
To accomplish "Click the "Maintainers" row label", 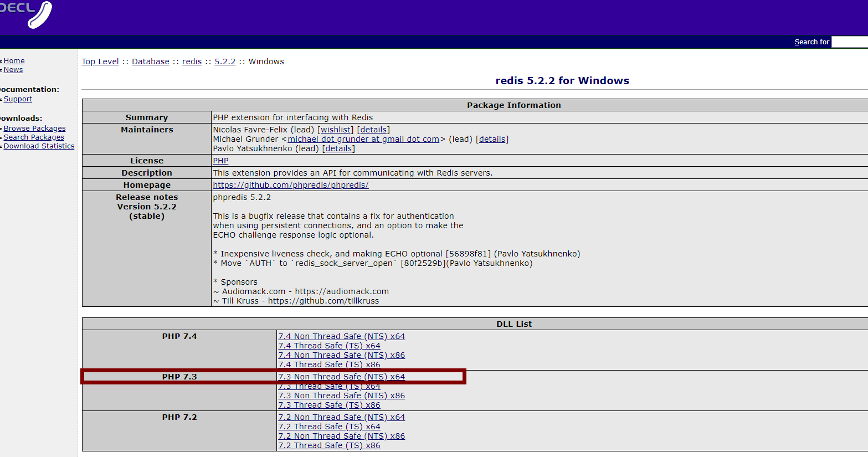I will coord(147,130).
